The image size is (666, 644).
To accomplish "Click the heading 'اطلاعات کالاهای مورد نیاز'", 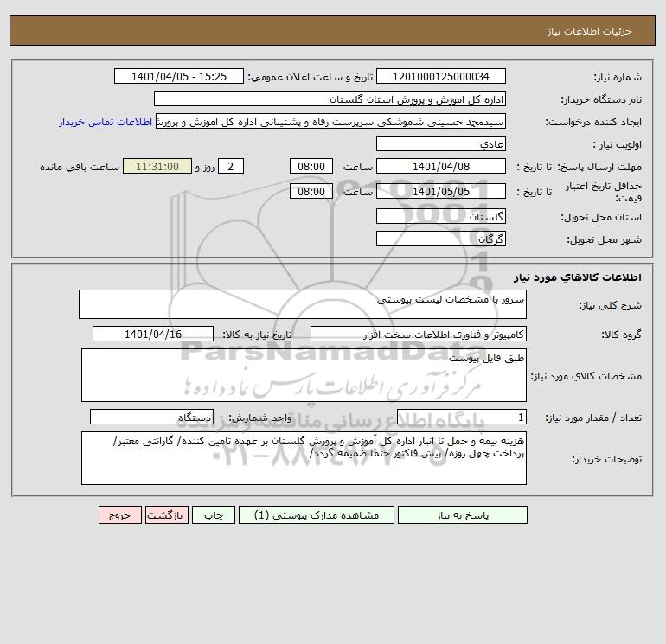I will click(578, 277).
